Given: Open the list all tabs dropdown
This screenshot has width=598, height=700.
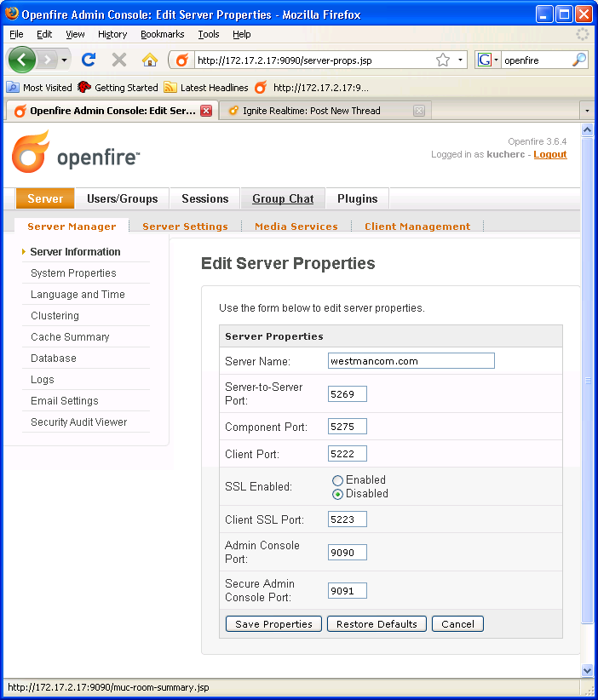Looking at the screenshot, I should [x=587, y=111].
